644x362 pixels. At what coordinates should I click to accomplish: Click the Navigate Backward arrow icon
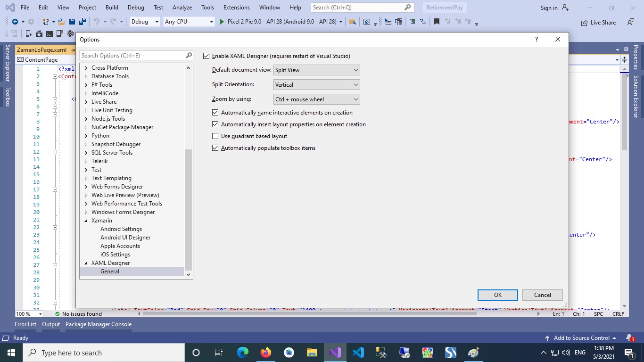click(15, 22)
